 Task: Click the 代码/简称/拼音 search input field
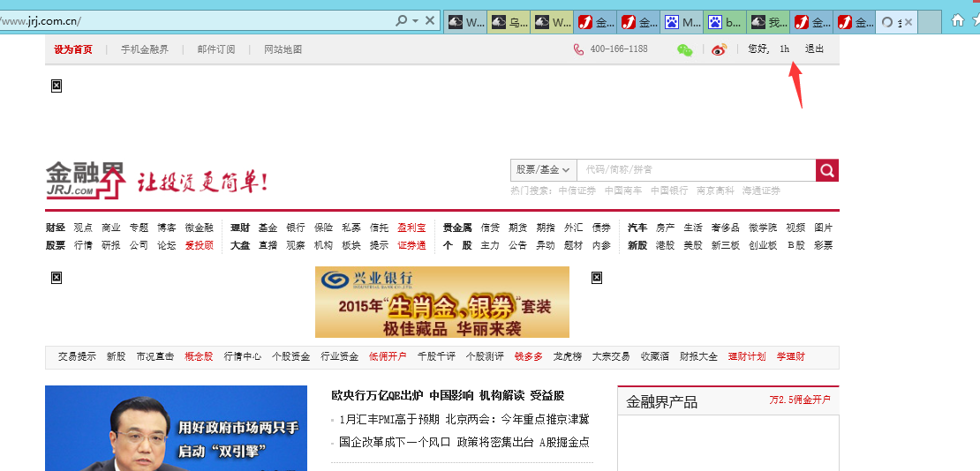696,170
